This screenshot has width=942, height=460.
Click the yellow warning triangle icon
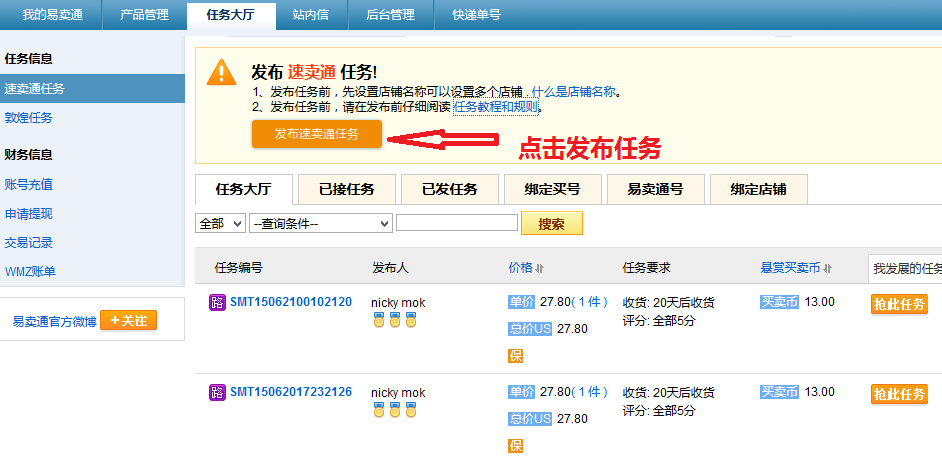pyautogui.click(x=220, y=72)
